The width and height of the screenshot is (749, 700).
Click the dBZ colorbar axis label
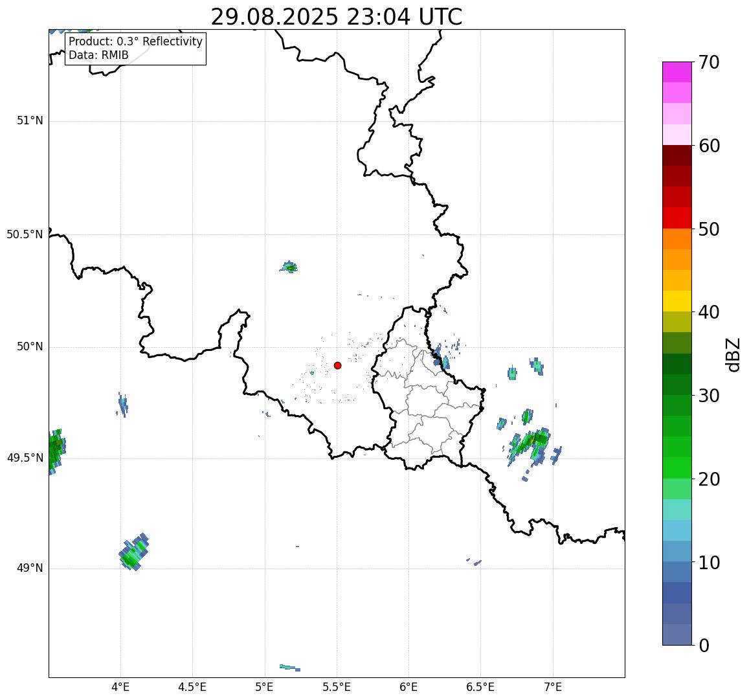[x=732, y=355]
